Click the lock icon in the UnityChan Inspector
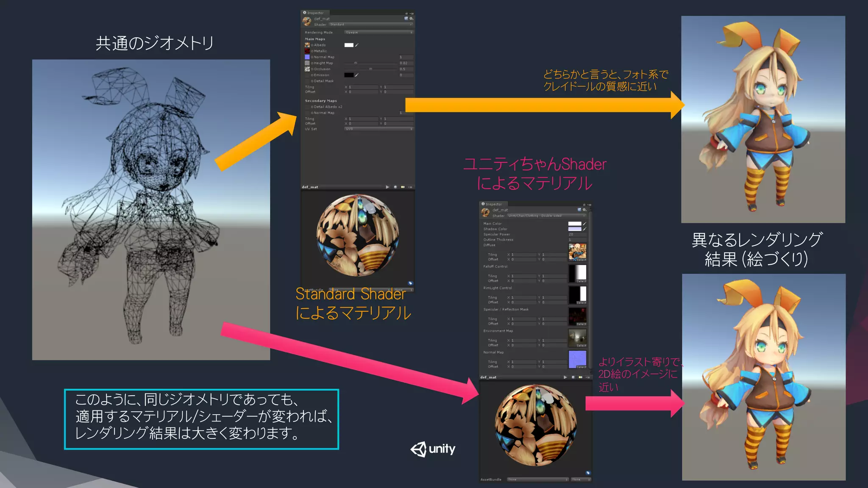868x488 pixels. pyautogui.click(x=584, y=205)
